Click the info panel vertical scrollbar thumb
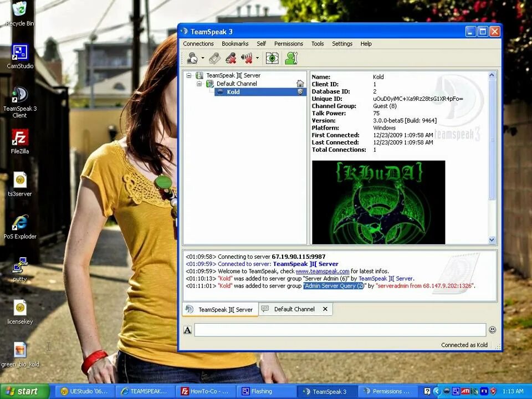Image resolution: width=532 pixels, height=399 pixels. click(492, 140)
